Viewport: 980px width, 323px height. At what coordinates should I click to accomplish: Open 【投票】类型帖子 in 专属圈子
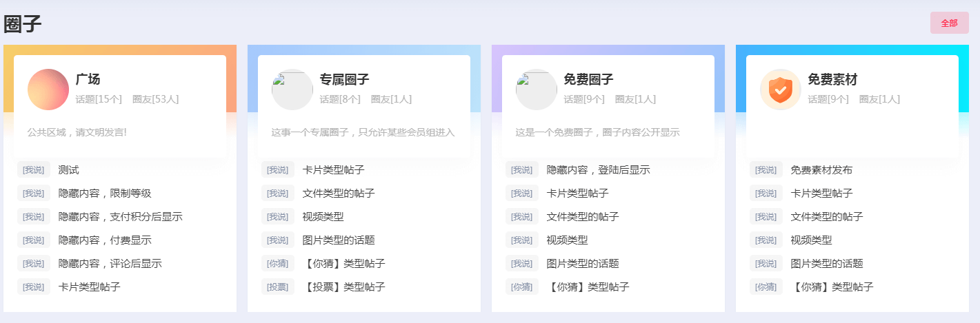344,287
